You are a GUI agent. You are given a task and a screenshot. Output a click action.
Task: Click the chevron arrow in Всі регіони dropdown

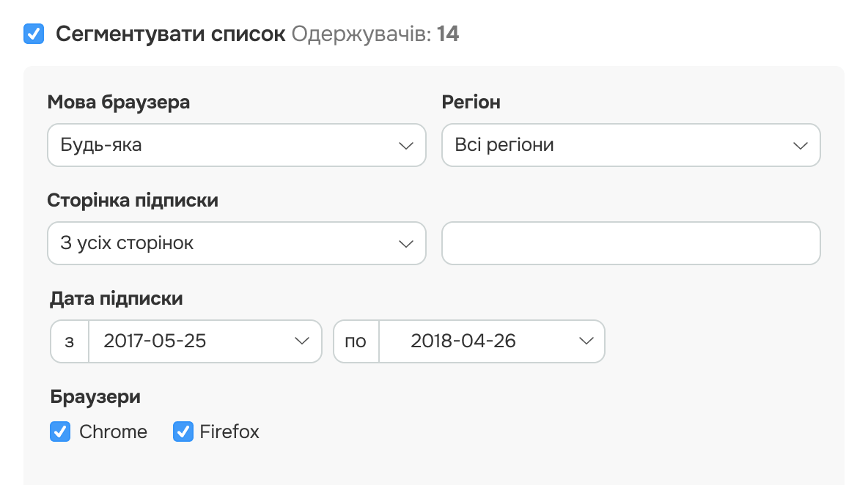(x=801, y=146)
